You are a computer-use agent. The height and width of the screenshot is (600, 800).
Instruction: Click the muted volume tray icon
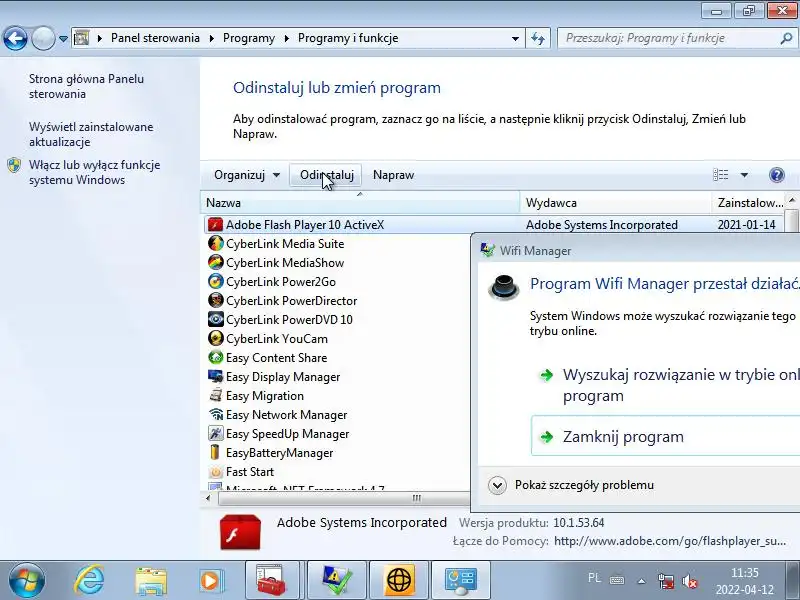(690, 582)
